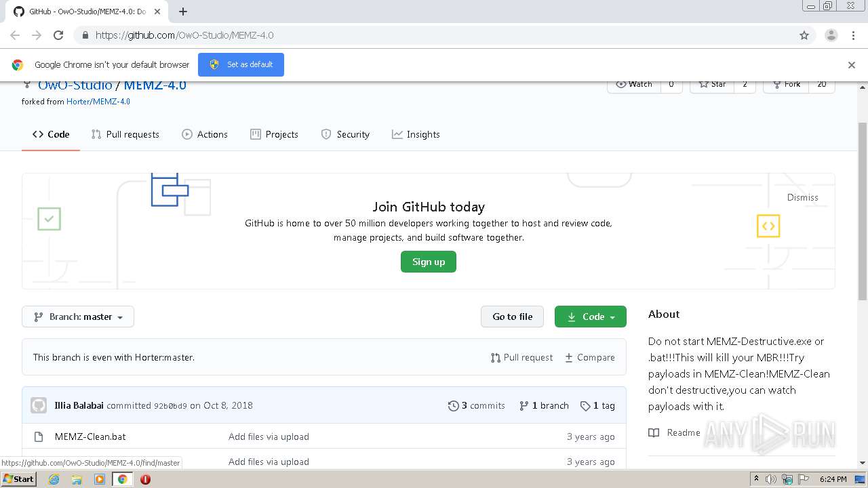Expand the Branch: master dropdown
Viewport: 868px width, 488px height.
coord(78,317)
